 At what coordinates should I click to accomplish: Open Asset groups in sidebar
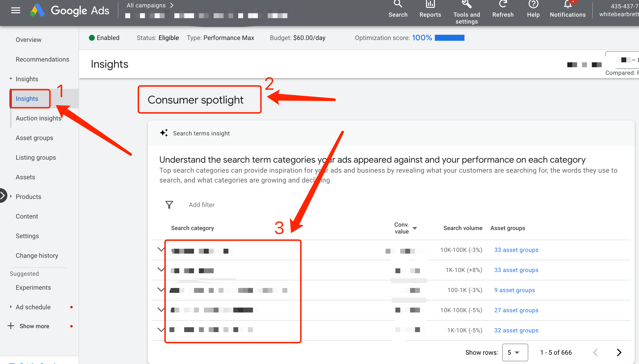pos(34,138)
